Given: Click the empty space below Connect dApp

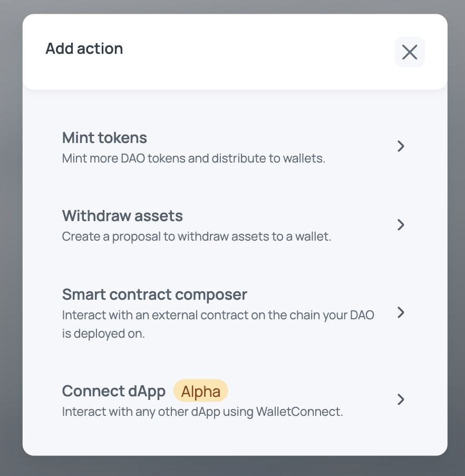Looking at the screenshot, I should (232, 438).
